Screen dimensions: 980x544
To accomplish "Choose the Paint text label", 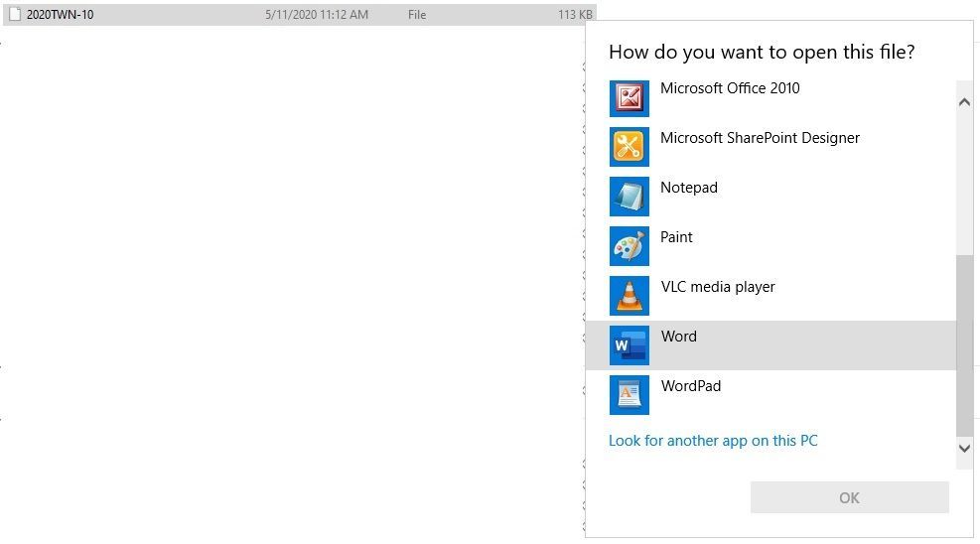I will tap(676, 236).
